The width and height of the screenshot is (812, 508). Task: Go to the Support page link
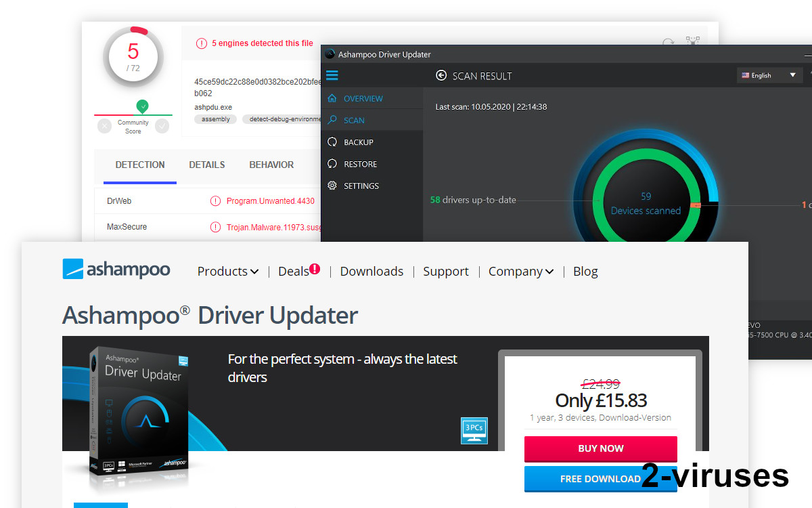(446, 272)
